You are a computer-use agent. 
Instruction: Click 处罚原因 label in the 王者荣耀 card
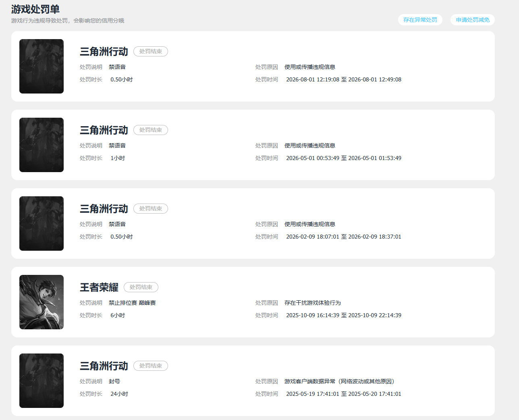[267, 303]
